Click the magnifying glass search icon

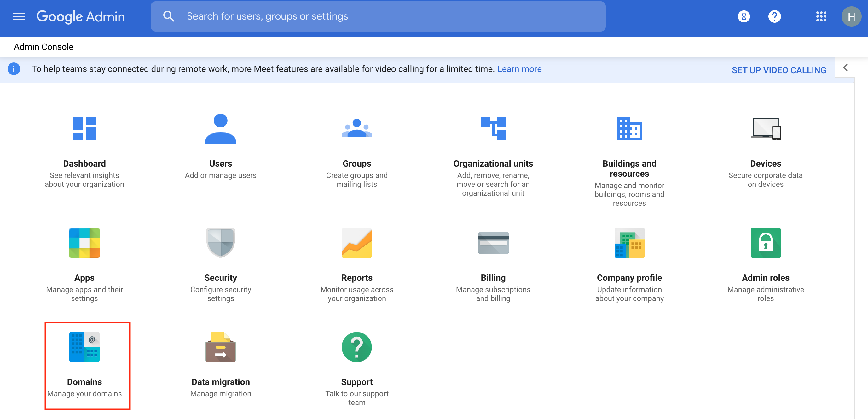169,16
